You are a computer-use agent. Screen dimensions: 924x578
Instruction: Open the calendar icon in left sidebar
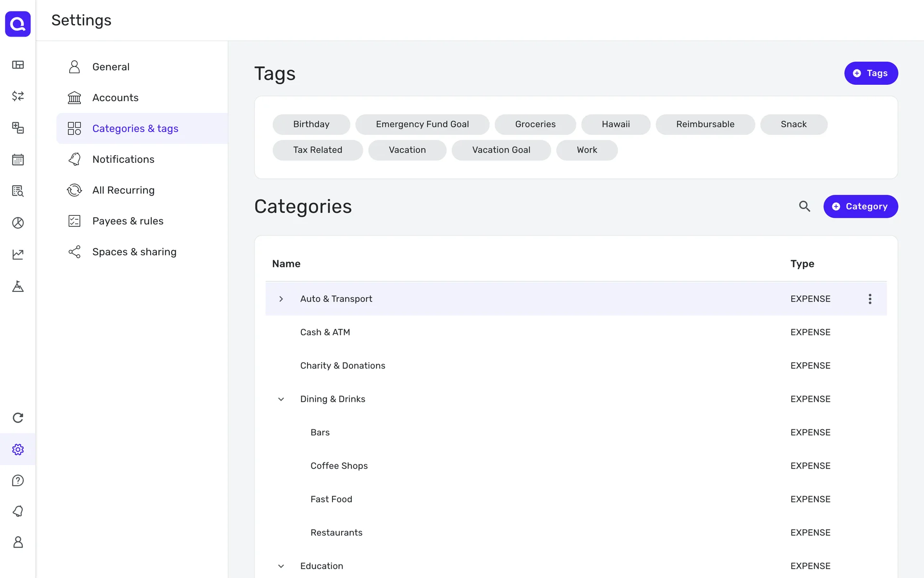tap(18, 159)
